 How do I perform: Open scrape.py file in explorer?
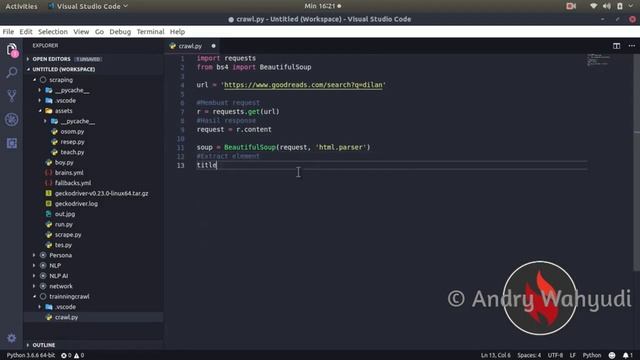pos(68,235)
